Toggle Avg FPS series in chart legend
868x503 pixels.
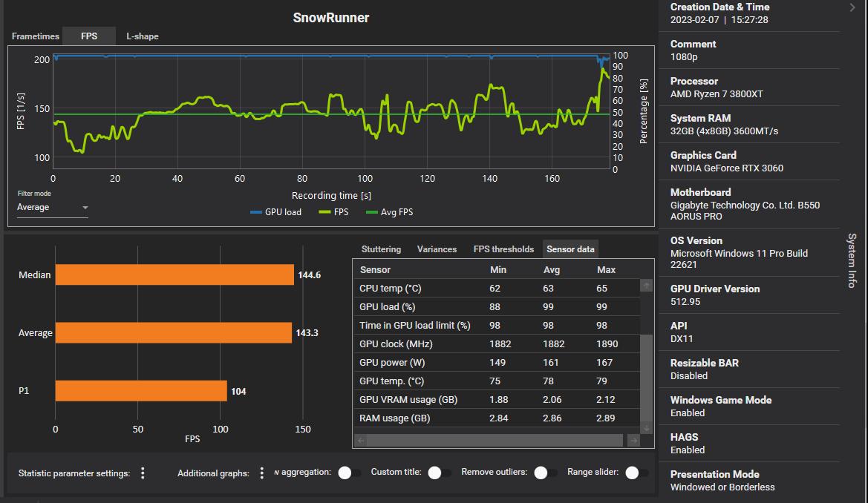(390, 212)
